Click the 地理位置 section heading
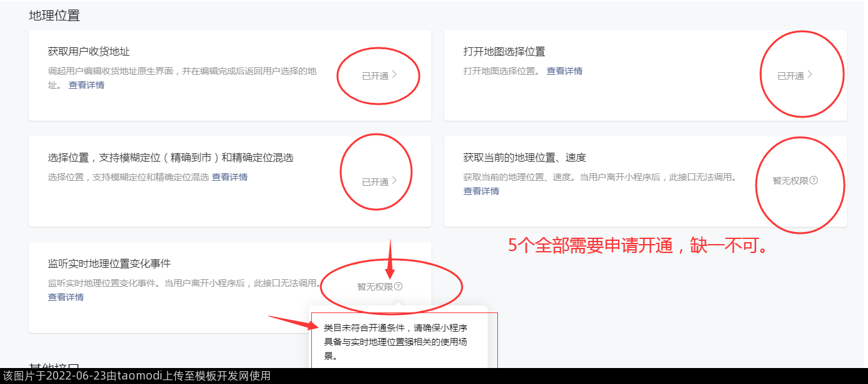Viewport: 868px width, 384px height. pos(54,16)
